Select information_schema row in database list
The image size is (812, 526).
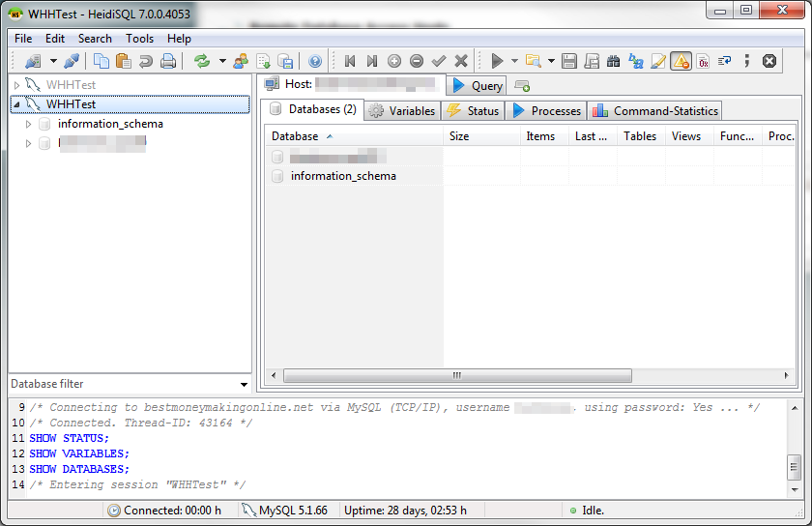(x=343, y=176)
